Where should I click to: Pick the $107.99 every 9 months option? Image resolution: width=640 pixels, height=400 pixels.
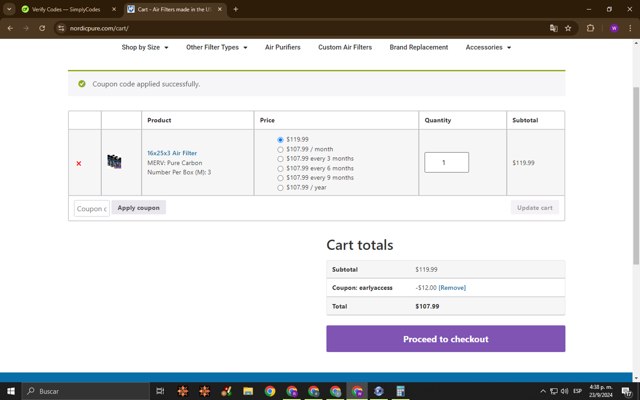(280, 178)
